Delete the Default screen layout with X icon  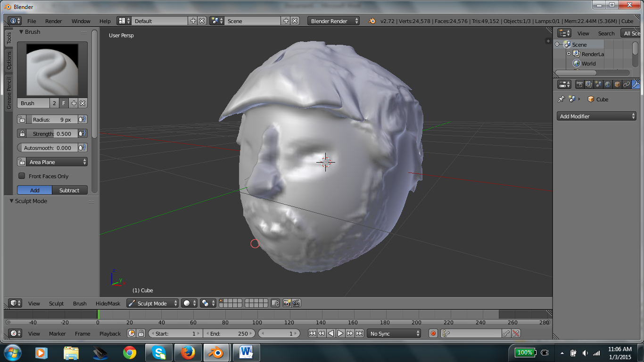202,21
